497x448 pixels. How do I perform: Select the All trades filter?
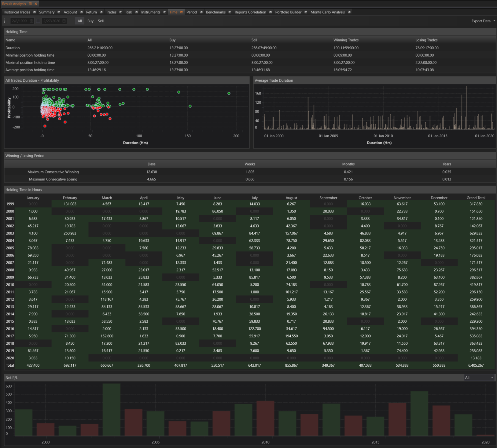[x=80, y=21]
